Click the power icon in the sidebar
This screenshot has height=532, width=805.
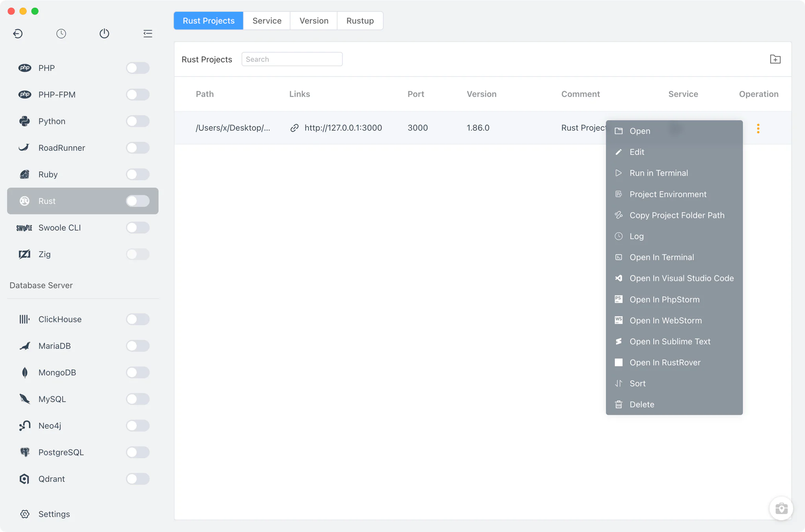click(x=104, y=34)
